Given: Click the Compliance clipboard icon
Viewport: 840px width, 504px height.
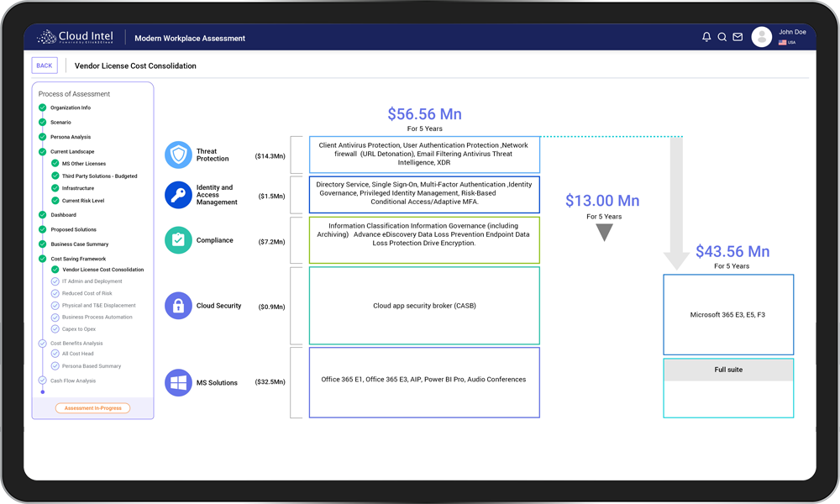Looking at the screenshot, I should [178, 240].
